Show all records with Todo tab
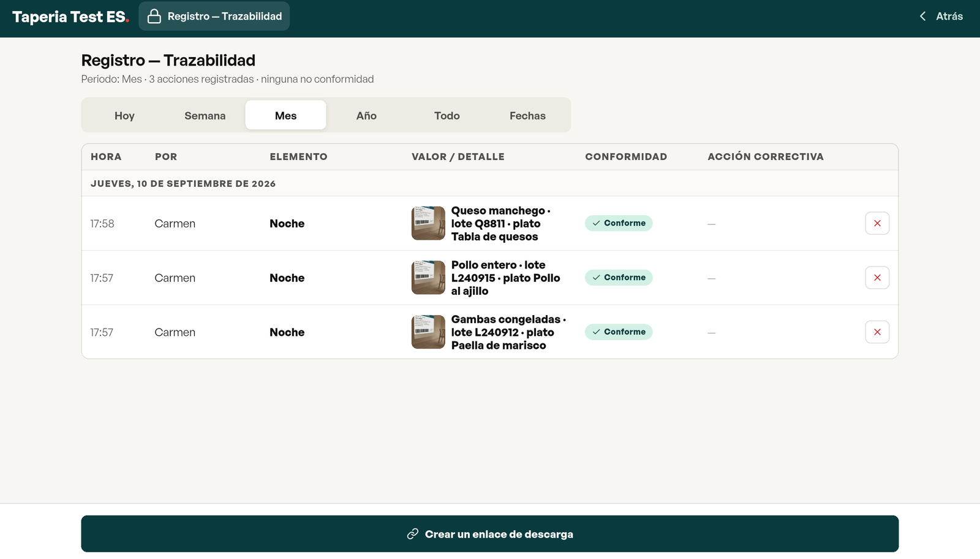The image size is (980, 559). (x=447, y=115)
